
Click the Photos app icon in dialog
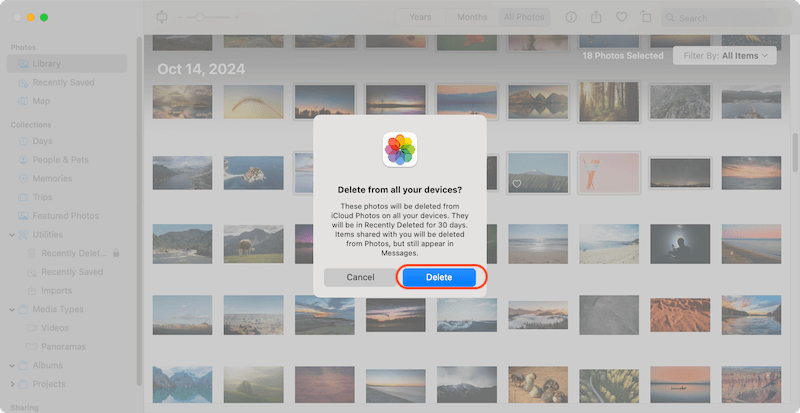(400, 150)
